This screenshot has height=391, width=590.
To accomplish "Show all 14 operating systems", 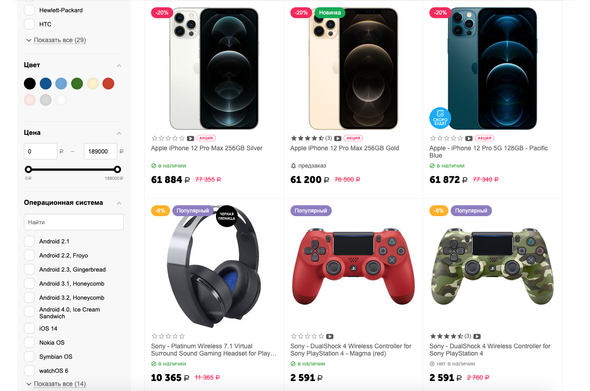I will pyautogui.click(x=60, y=384).
